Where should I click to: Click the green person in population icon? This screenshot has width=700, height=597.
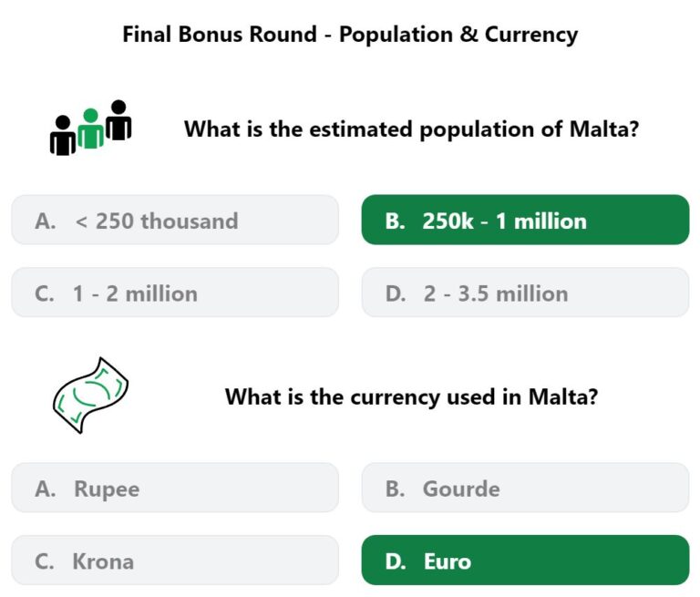90,129
